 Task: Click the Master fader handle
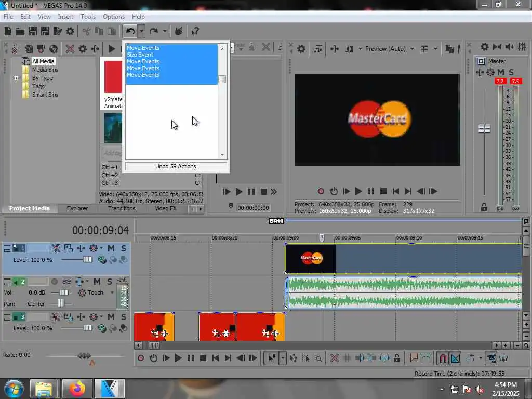[x=484, y=129]
